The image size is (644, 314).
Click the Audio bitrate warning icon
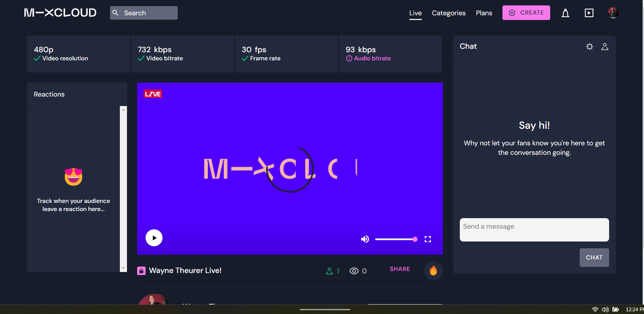[349, 58]
